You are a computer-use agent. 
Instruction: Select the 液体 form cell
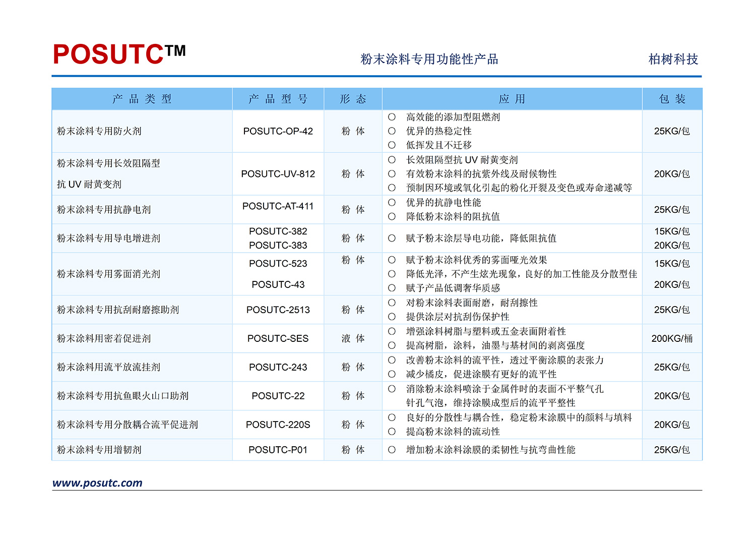coord(353,338)
